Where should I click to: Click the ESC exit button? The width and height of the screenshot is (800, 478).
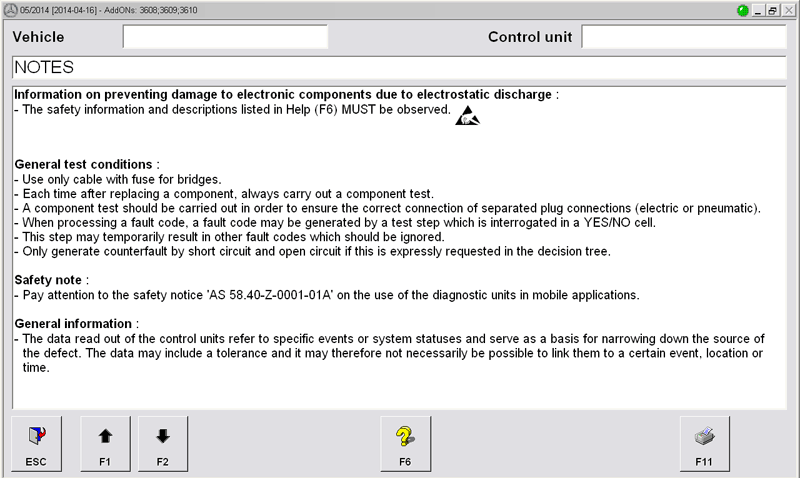pyautogui.click(x=36, y=443)
